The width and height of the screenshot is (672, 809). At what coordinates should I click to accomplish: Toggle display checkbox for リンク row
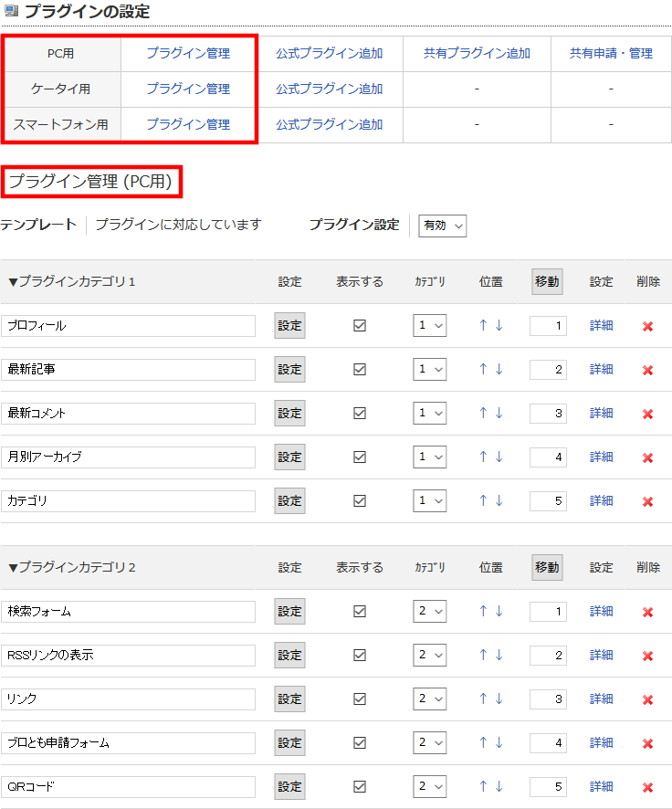click(360, 699)
